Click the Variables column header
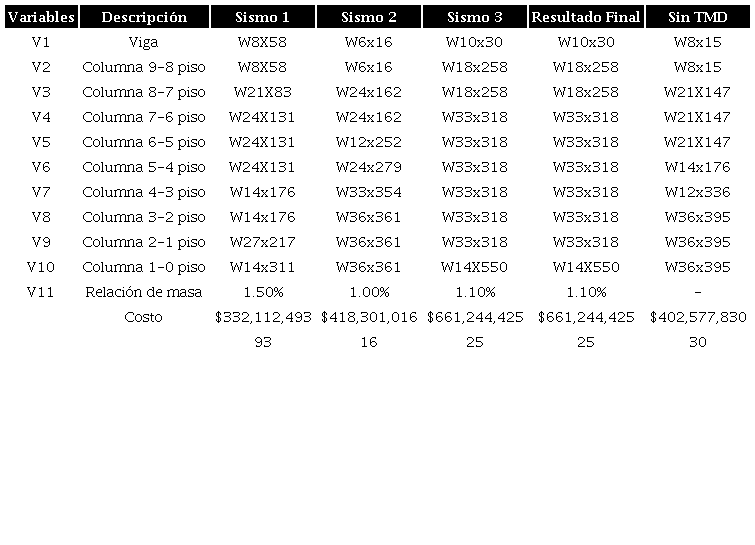The width and height of the screenshot is (755, 545). (x=41, y=17)
